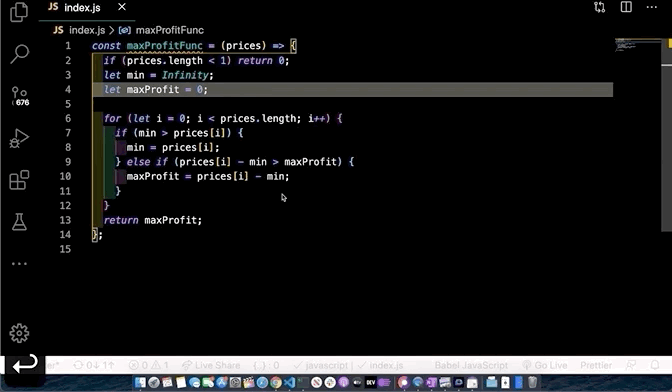
Task: Open Trash from the Dock
Action: coord(532,383)
